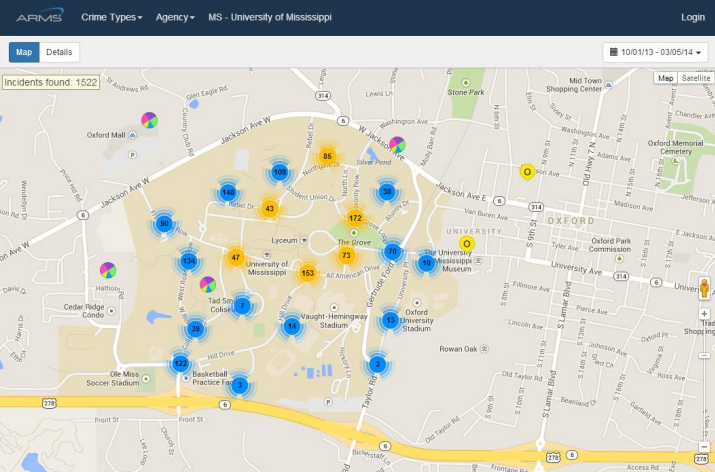The height and width of the screenshot is (472, 715).
Task: Click the blue cluster marker 10
Action: pyautogui.click(x=426, y=263)
